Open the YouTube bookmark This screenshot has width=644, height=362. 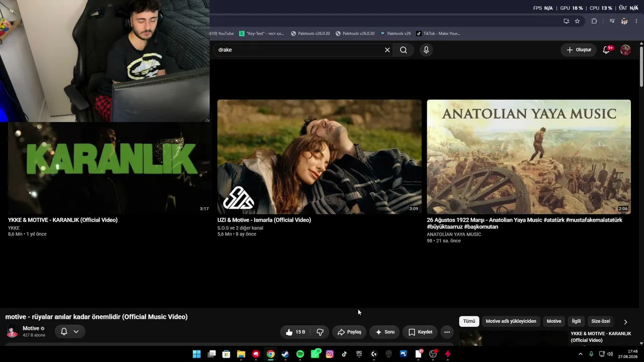[x=222, y=33]
